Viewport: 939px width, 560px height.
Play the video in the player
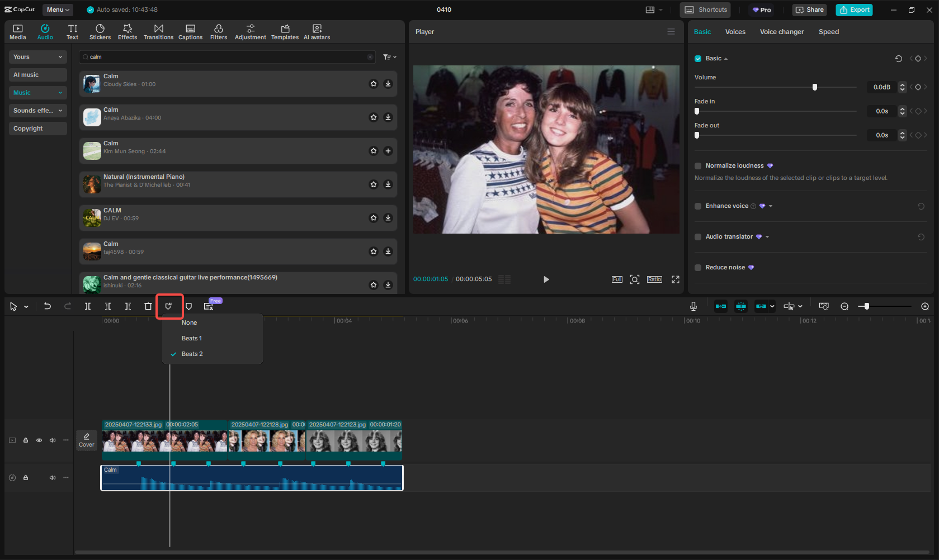pos(546,279)
